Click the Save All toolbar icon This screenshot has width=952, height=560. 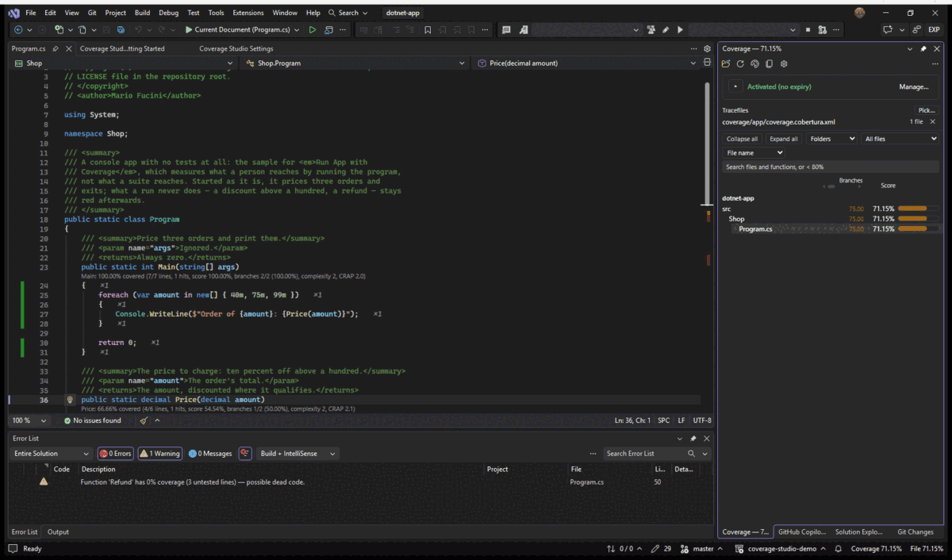[120, 29]
